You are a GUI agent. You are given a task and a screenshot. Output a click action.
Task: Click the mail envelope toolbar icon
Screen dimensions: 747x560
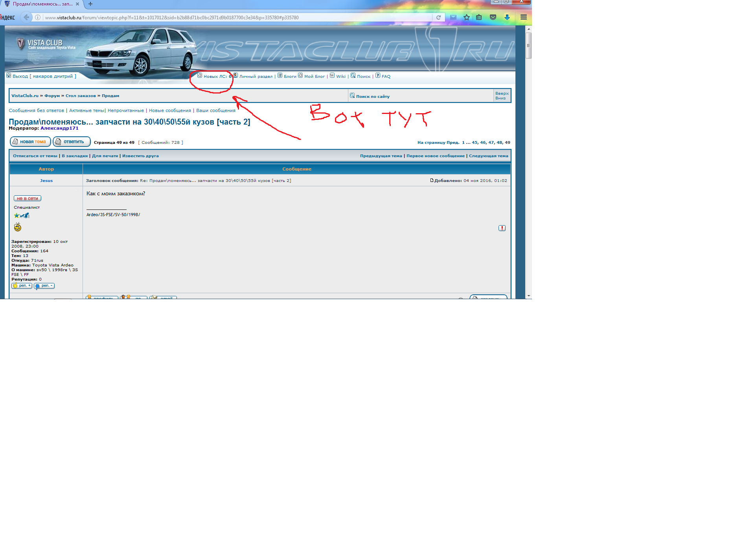pos(453,17)
